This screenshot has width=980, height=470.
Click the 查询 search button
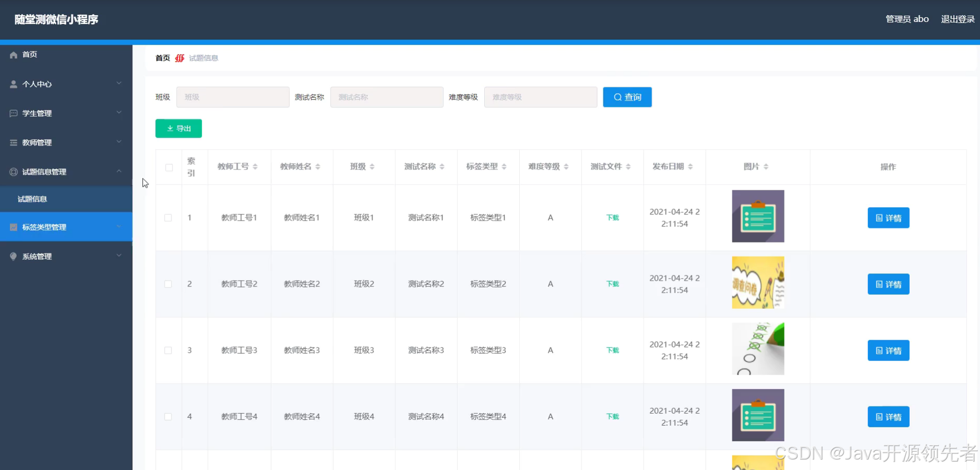coord(627,97)
